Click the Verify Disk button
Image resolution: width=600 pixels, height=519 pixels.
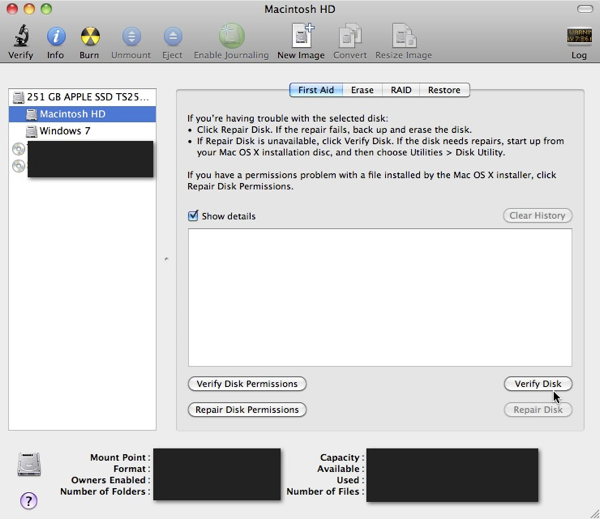tap(538, 384)
